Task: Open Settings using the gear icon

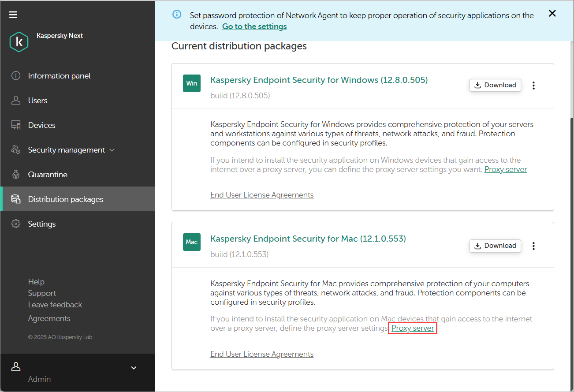Action: click(x=16, y=224)
